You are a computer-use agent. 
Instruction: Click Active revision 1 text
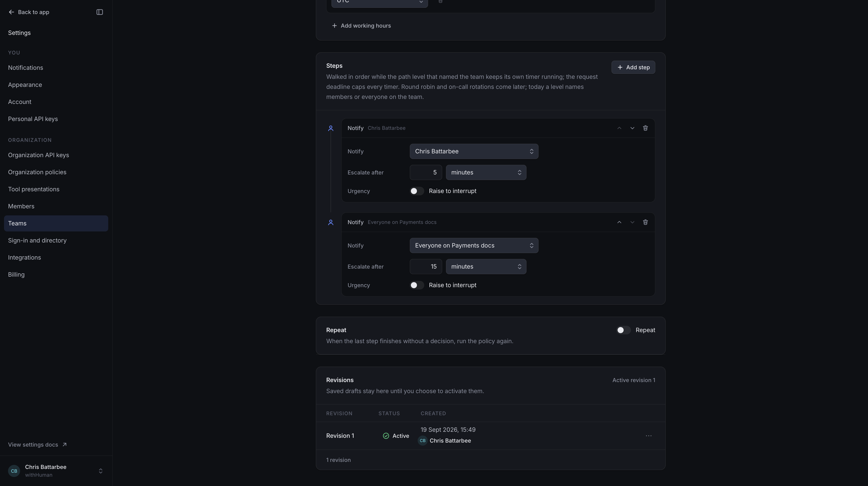tap(633, 380)
